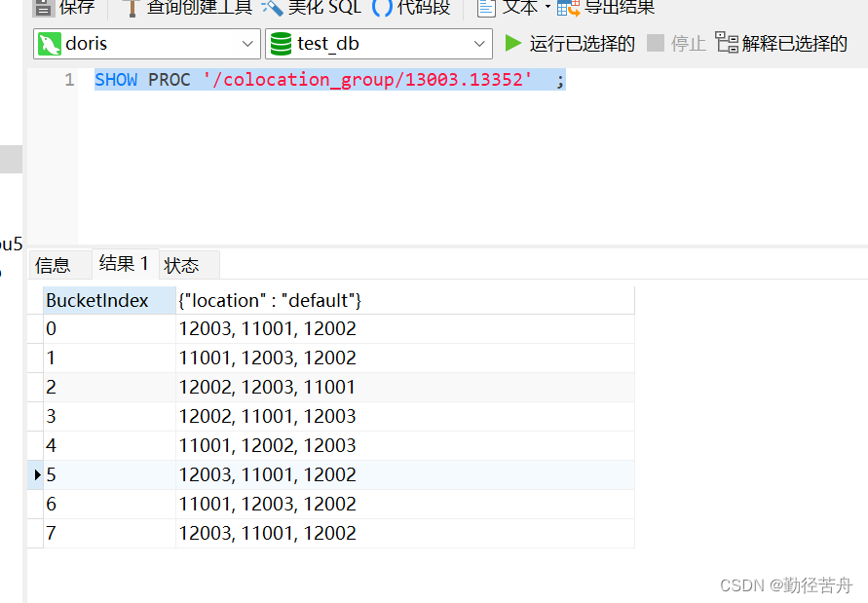
Task: Click the SQL editor line with SHOW PROC
Action: coord(330,80)
